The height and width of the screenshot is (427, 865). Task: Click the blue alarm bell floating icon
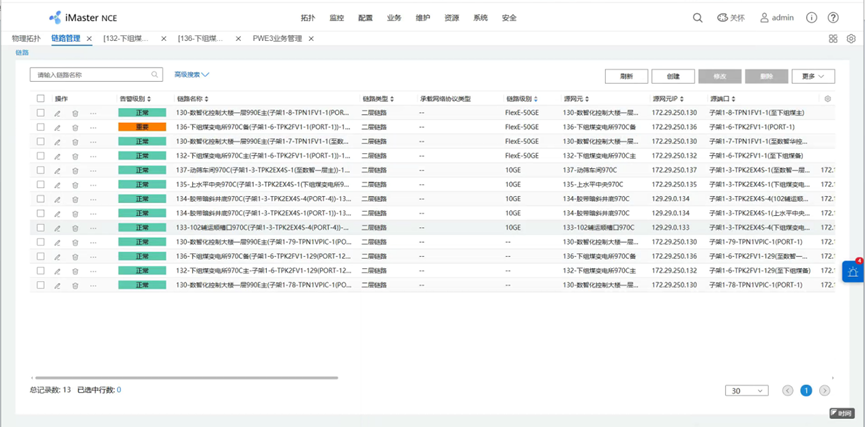coord(853,271)
